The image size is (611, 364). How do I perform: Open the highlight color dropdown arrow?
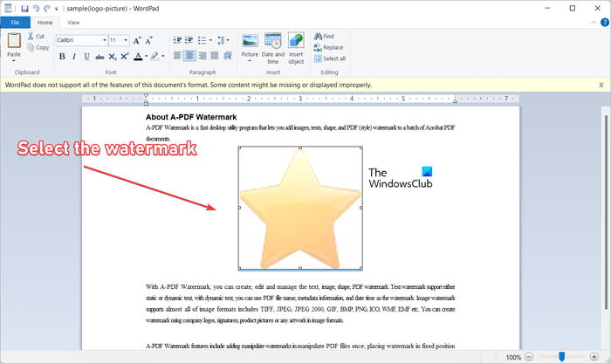point(163,57)
